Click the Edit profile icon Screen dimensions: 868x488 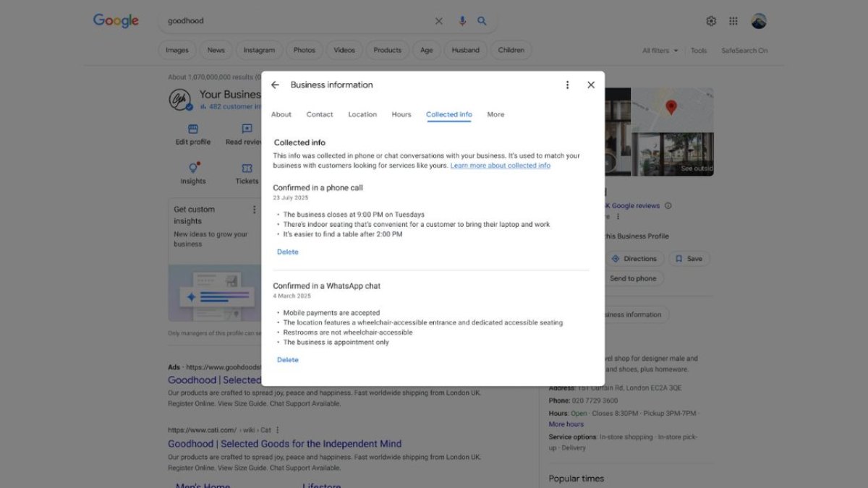click(193, 129)
